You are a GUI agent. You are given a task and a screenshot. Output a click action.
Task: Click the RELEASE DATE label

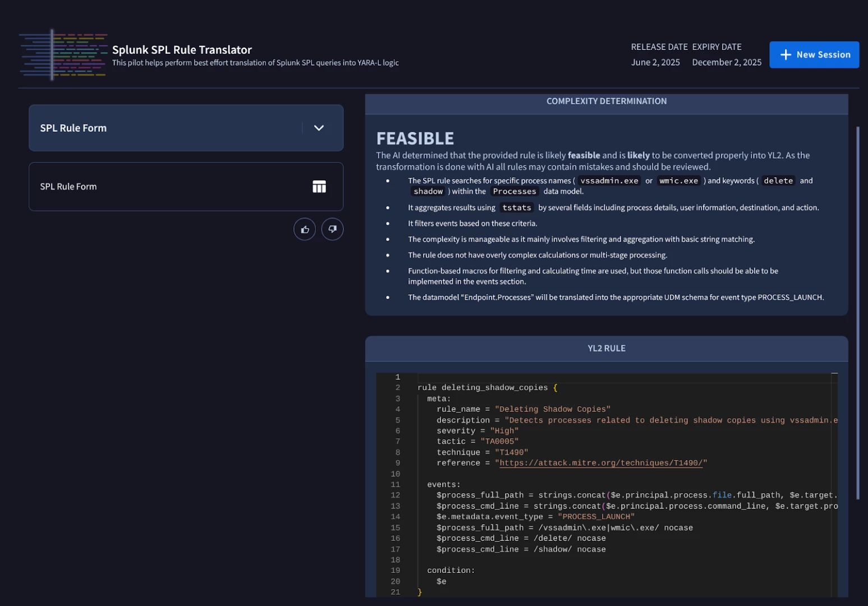pyautogui.click(x=659, y=47)
